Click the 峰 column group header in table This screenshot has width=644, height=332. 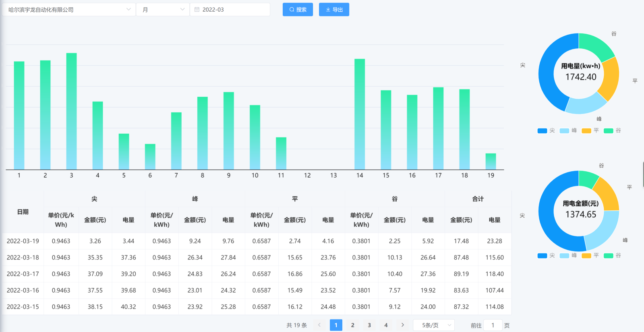[195, 199]
